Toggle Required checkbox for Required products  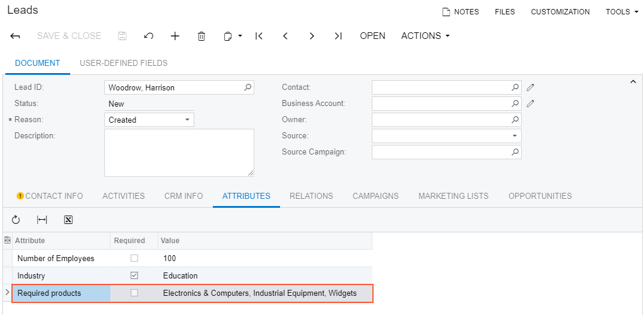click(x=134, y=293)
